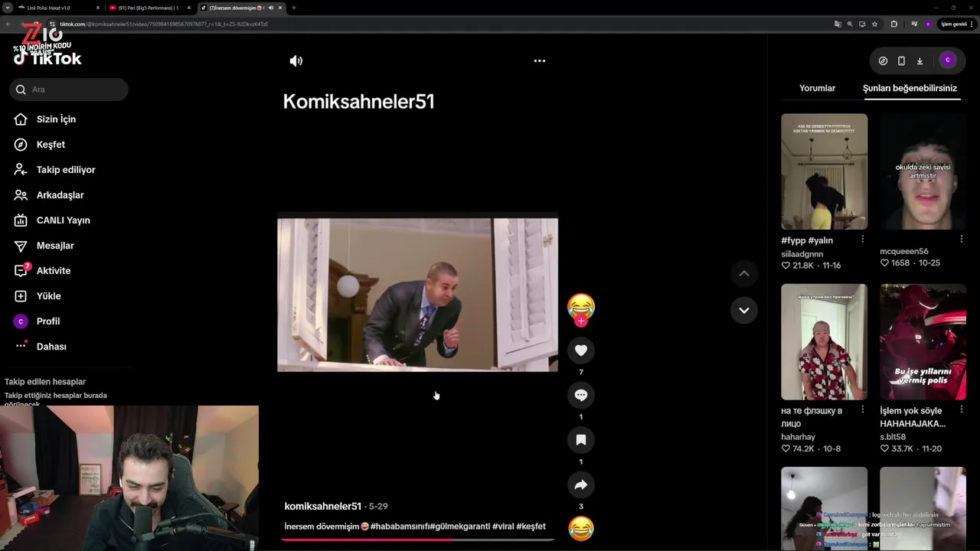
Task: Open the #fypp #yalın video thumbnail
Action: (x=824, y=171)
